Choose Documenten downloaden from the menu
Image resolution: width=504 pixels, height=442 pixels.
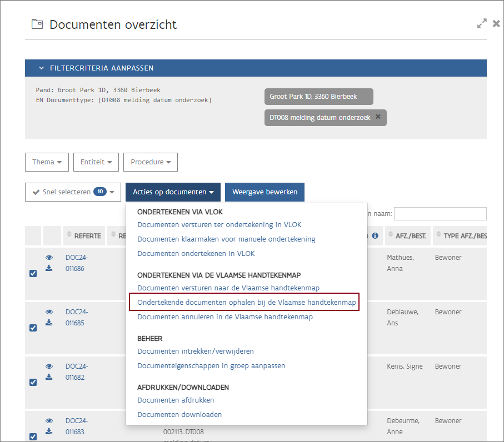[x=179, y=414]
